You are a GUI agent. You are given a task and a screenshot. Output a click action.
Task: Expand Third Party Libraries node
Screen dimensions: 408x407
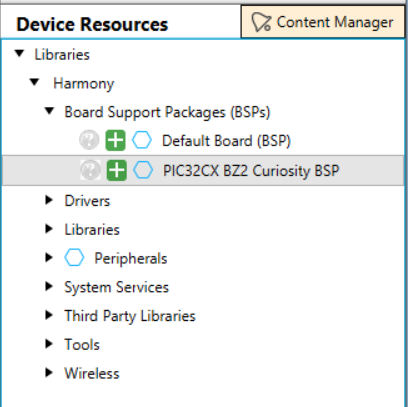[x=49, y=315]
